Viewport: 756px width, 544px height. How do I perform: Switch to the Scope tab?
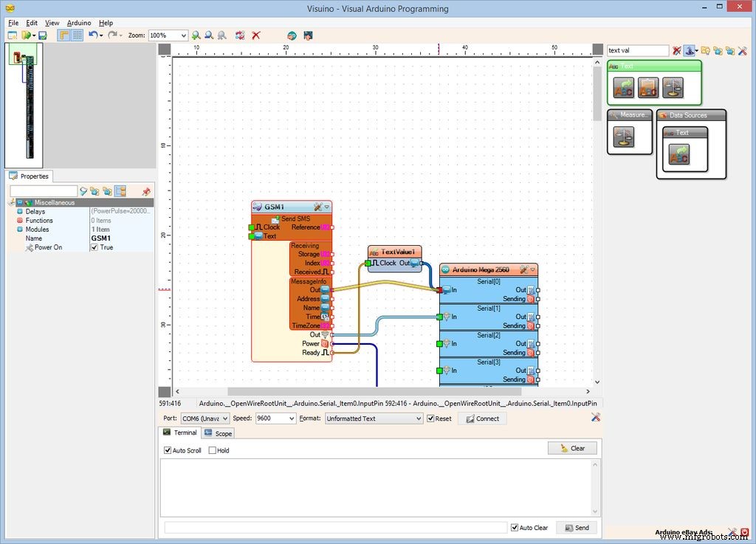click(x=218, y=433)
